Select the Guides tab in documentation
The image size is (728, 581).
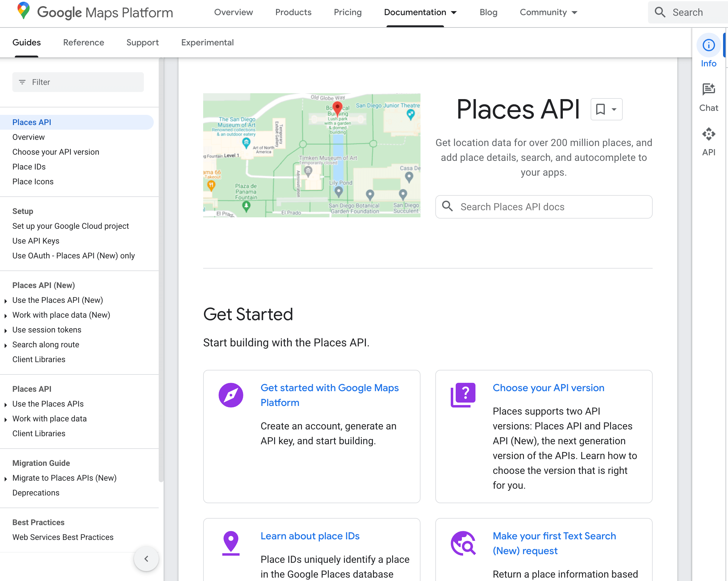pyautogui.click(x=27, y=43)
